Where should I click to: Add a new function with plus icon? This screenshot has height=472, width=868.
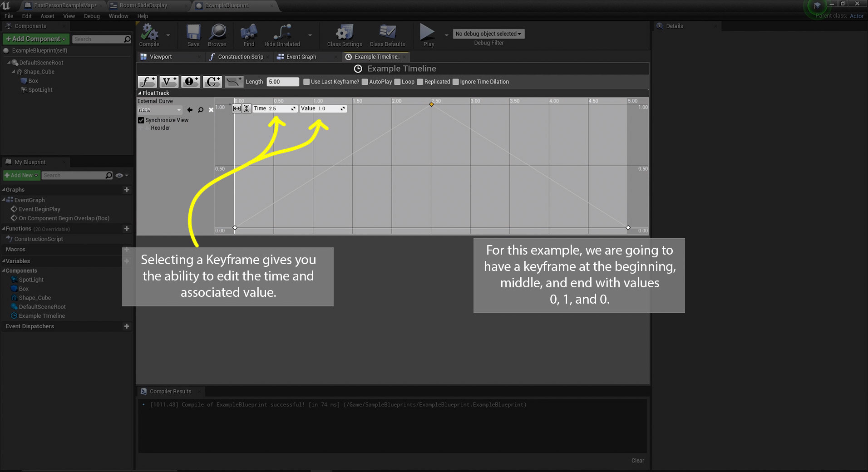[x=127, y=229]
